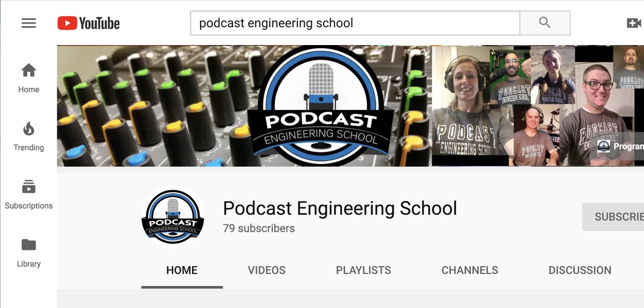The width and height of the screenshot is (644, 308).
Task: Click the YouTube logo
Action: (x=89, y=23)
